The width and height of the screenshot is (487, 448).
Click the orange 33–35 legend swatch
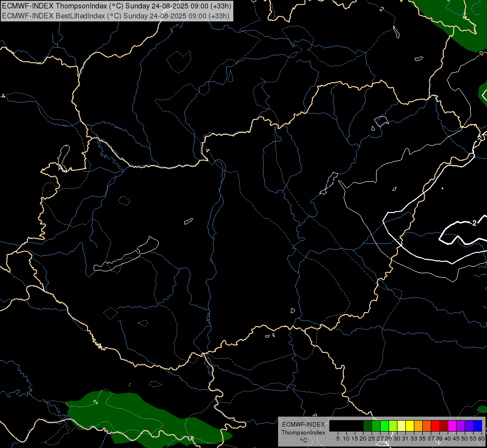click(x=418, y=426)
